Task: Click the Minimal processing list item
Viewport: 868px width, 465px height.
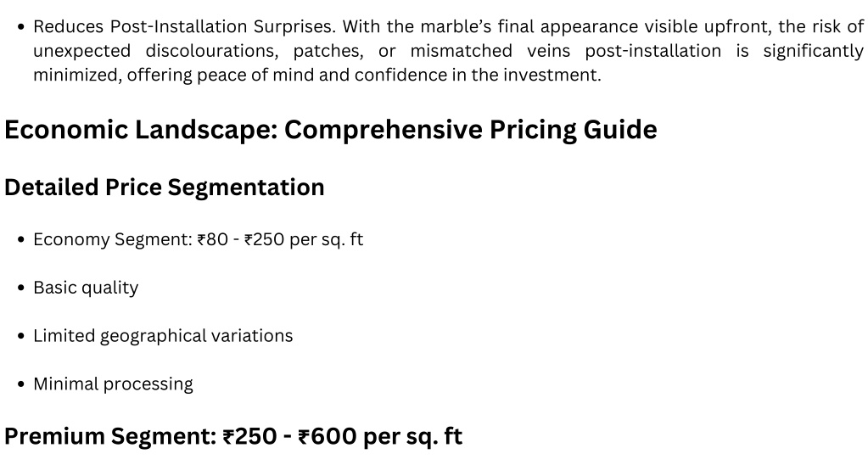Action: coord(113,384)
